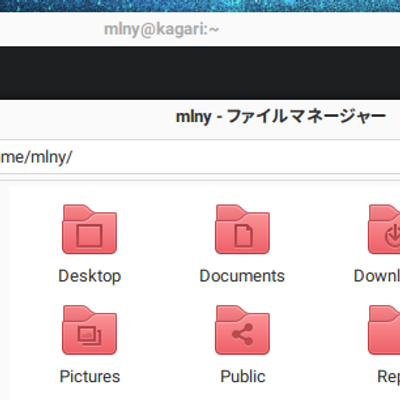
Task: Open the Pictures folder icon
Action: [89, 330]
